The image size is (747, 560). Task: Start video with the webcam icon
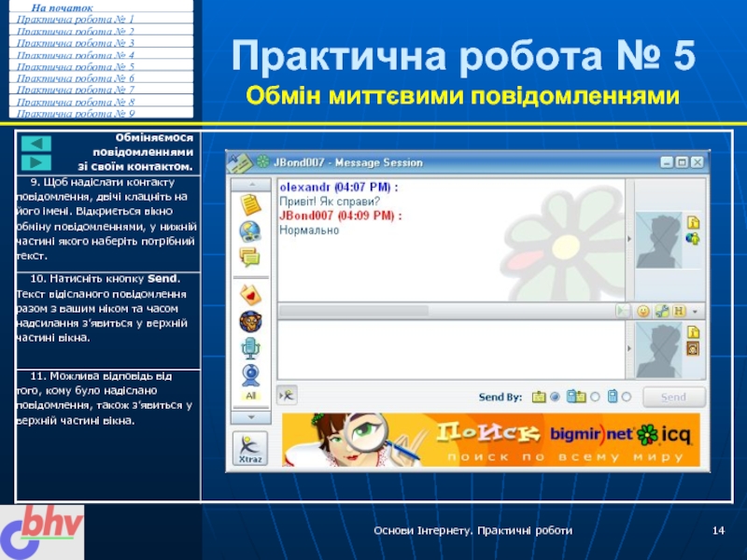[x=250, y=376]
